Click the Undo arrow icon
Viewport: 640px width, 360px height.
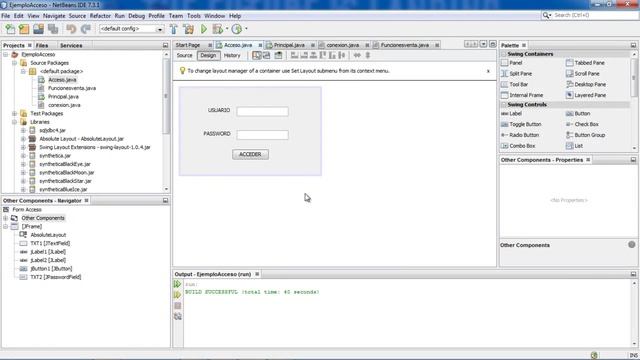tap(71, 29)
